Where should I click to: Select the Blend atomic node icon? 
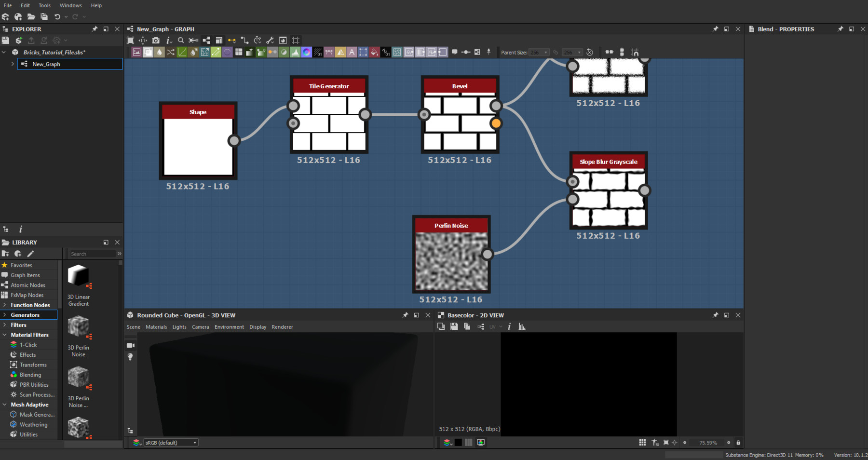pos(149,52)
